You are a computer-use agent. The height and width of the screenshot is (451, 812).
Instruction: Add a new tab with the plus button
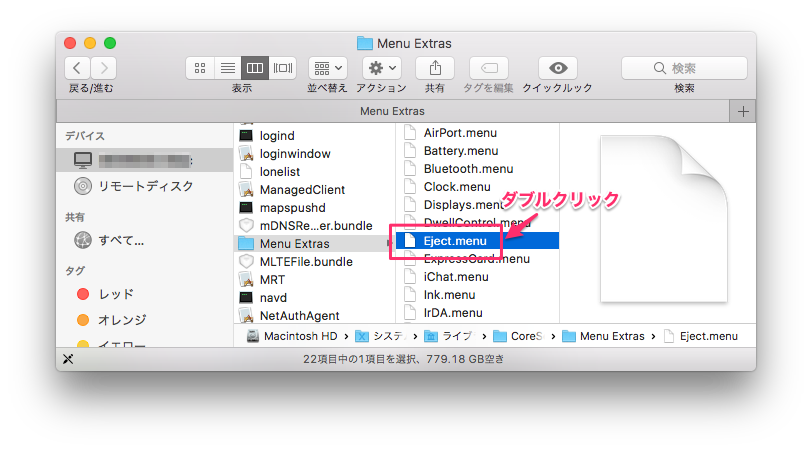[x=743, y=111]
